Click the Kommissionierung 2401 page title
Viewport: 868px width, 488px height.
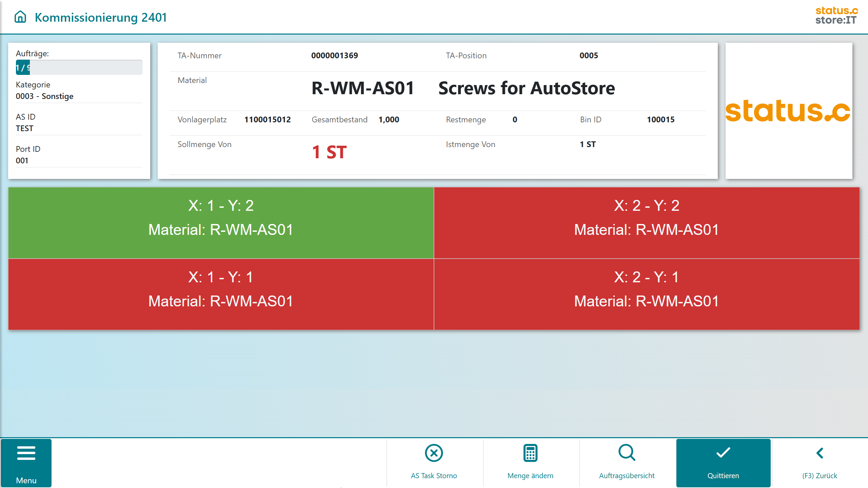tap(101, 17)
